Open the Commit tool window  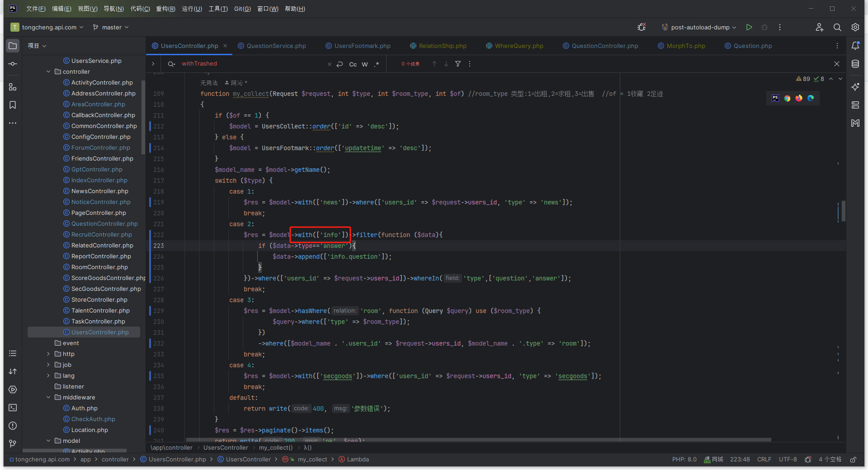pyautogui.click(x=12, y=64)
